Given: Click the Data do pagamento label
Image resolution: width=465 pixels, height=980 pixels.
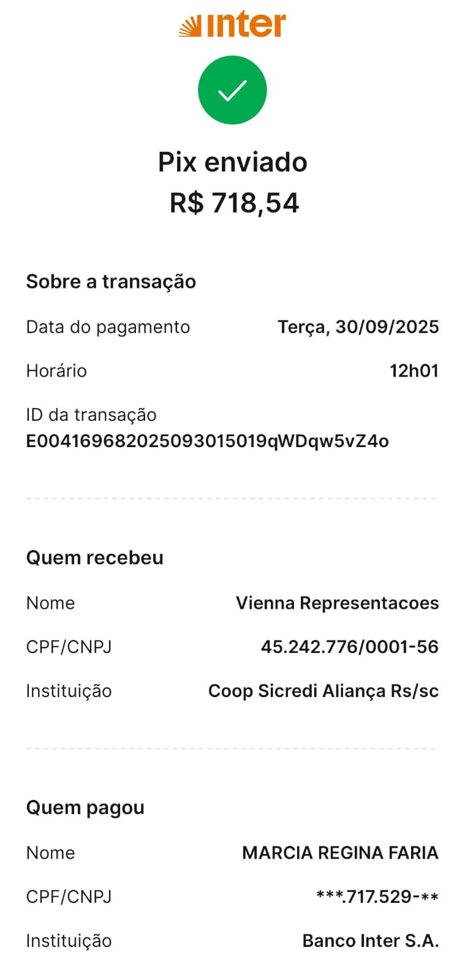Looking at the screenshot, I should (108, 327).
